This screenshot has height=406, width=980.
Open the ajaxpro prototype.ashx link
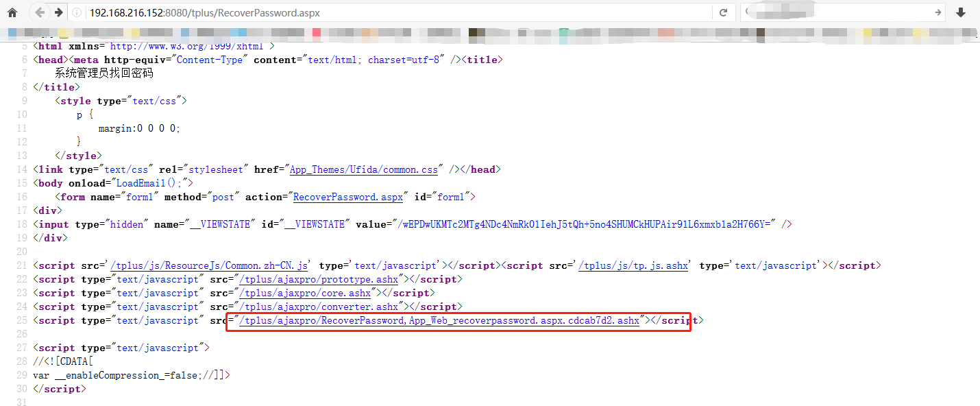pos(317,279)
